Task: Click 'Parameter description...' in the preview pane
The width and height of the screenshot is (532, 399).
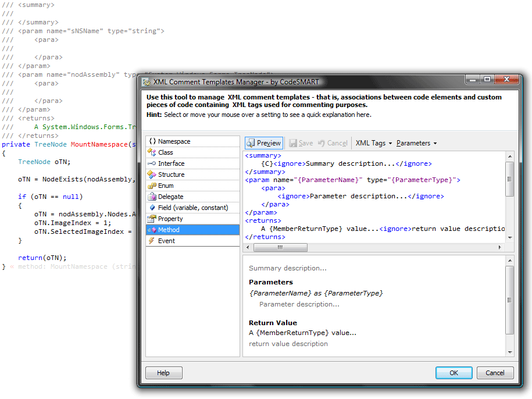Action: [x=299, y=304]
